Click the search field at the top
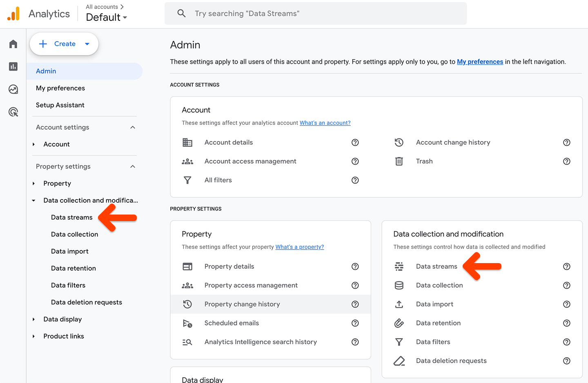The height and width of the screenshot is (383, 588). coord(315,13)
